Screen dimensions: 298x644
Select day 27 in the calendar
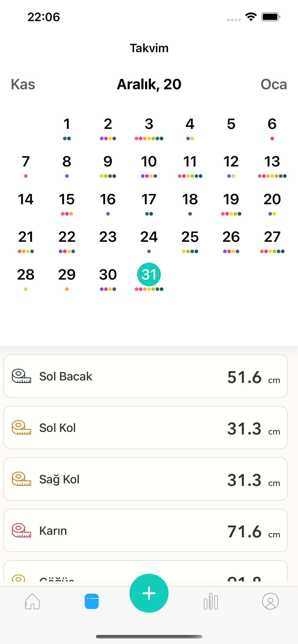coord(272,237)
